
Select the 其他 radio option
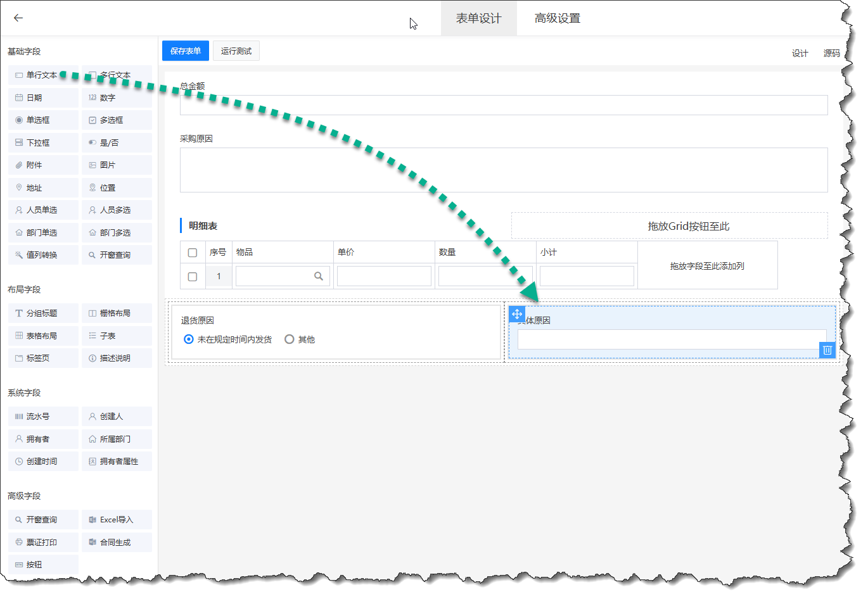[x=290, y=339]
